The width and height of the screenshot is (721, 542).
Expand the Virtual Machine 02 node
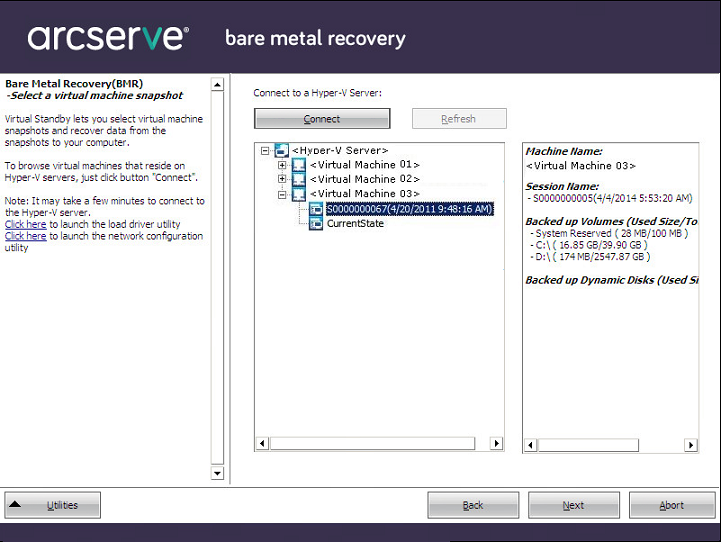click(283, 180)
